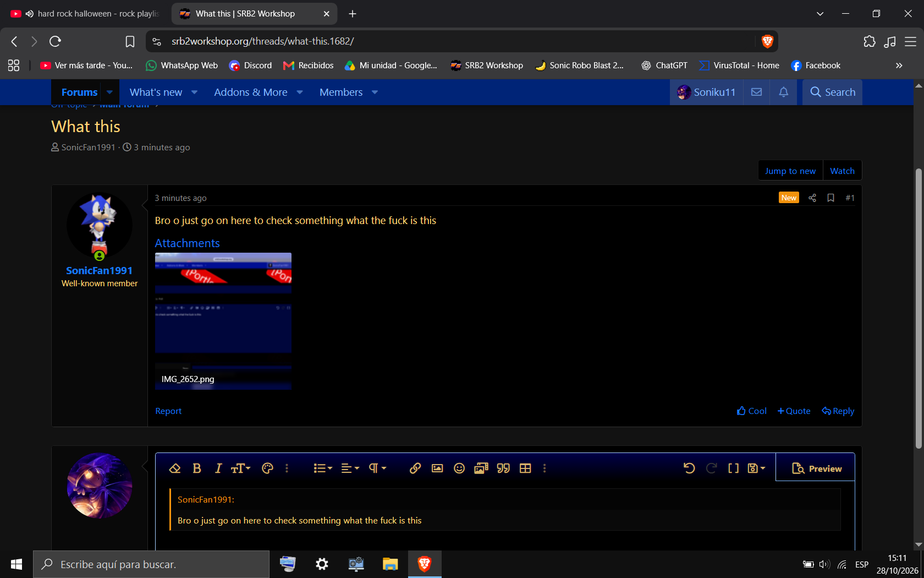This screenshot has width=924, height=578.
Task: Open the What's new menu
Action: pos(156,92)
